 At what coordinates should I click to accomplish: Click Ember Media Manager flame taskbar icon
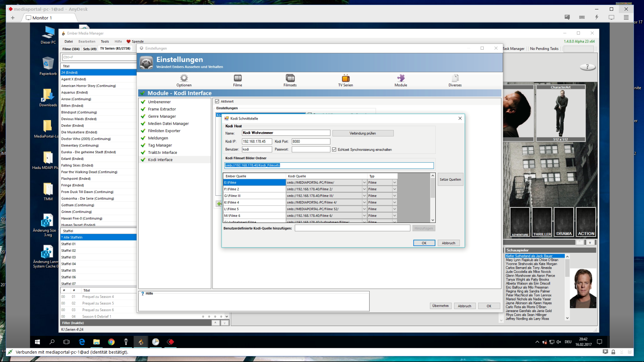point(141,342)
